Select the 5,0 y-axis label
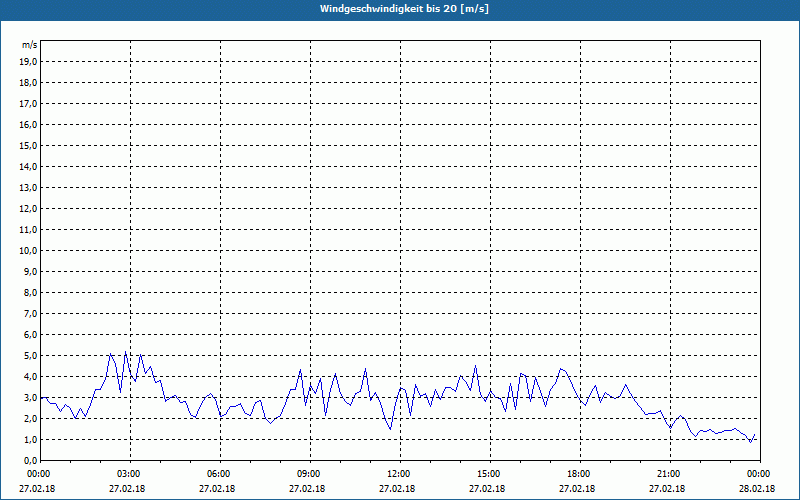Viewport: 800px width, 500px height. [30, 356]
